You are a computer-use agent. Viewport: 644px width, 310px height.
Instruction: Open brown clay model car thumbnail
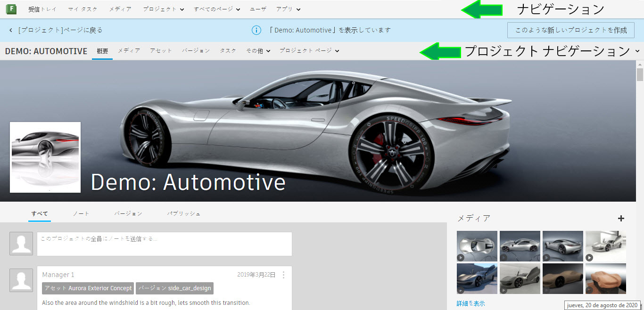click(563, 279)
